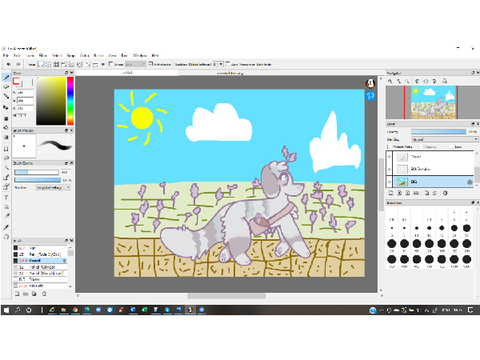This screenshot has height=360, width=480.
Task: Open the notification center in the taskbar
Action: pos(471,310)
